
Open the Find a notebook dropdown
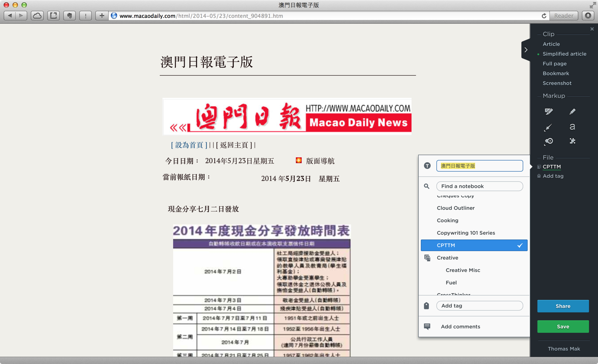[480, 186]
